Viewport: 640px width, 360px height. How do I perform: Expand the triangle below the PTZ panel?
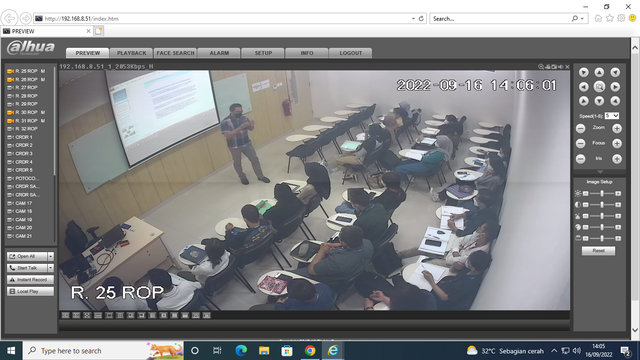[x=599, y=172]
